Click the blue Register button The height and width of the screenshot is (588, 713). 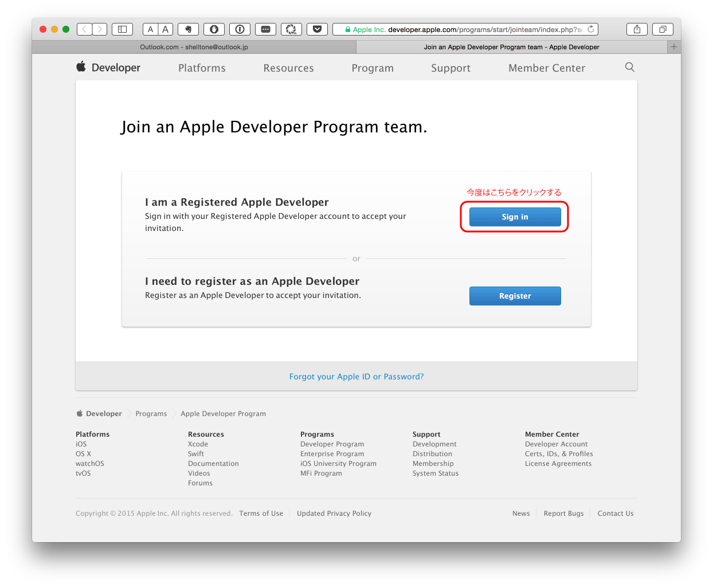[x=515, y=296]
